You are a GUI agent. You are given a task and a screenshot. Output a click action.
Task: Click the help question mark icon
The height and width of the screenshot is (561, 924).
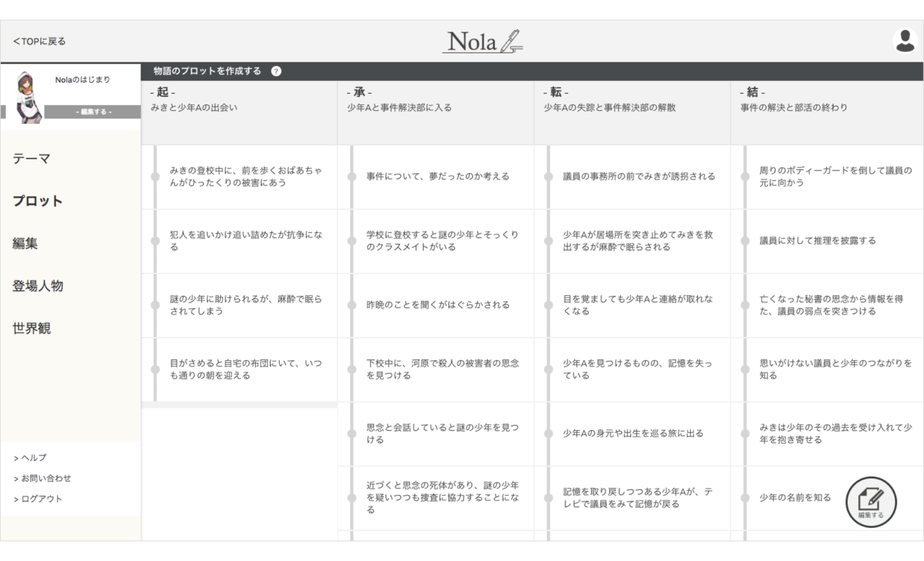(x=276, y=71)
